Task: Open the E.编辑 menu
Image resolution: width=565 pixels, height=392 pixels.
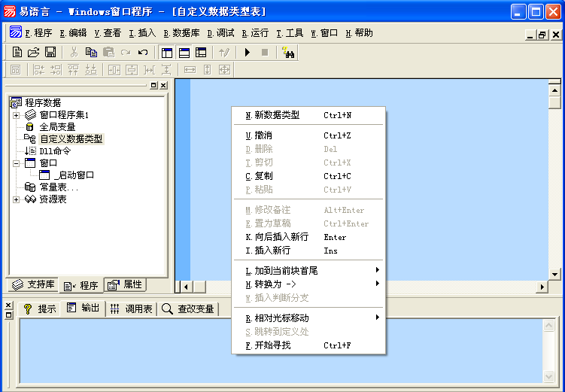Action: tap(73, 33)
